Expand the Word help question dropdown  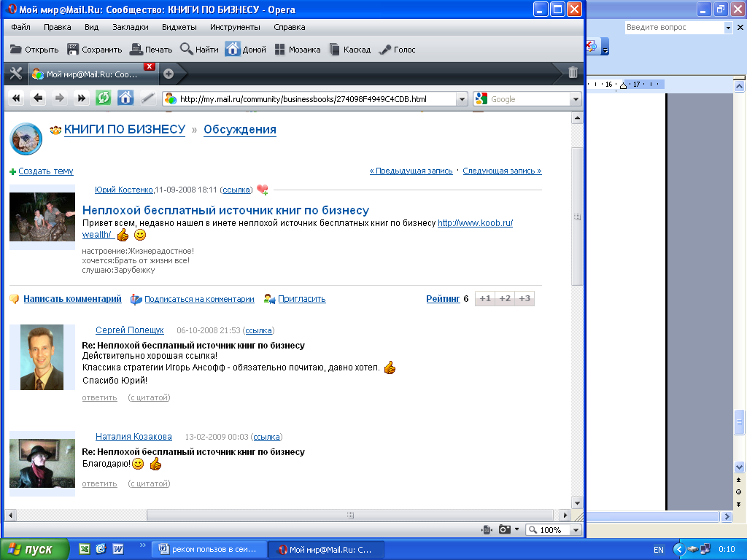pos(728,28)
